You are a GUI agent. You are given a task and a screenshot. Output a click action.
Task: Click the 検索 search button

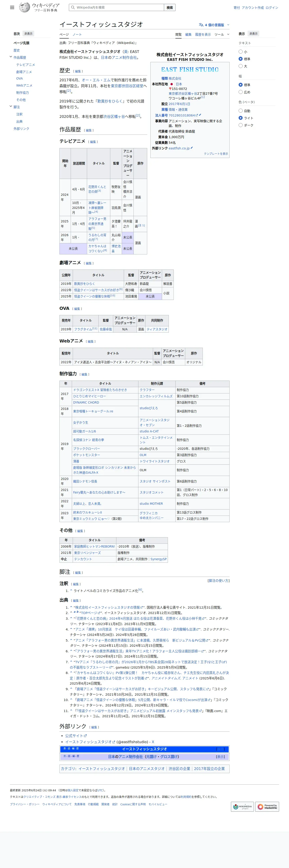(x=170, y=7)
